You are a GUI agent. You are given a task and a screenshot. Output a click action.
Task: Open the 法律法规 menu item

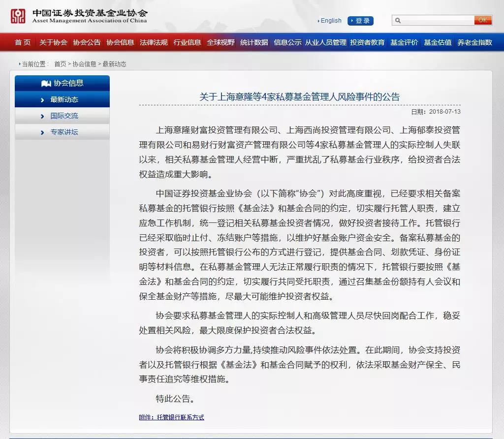154,42
